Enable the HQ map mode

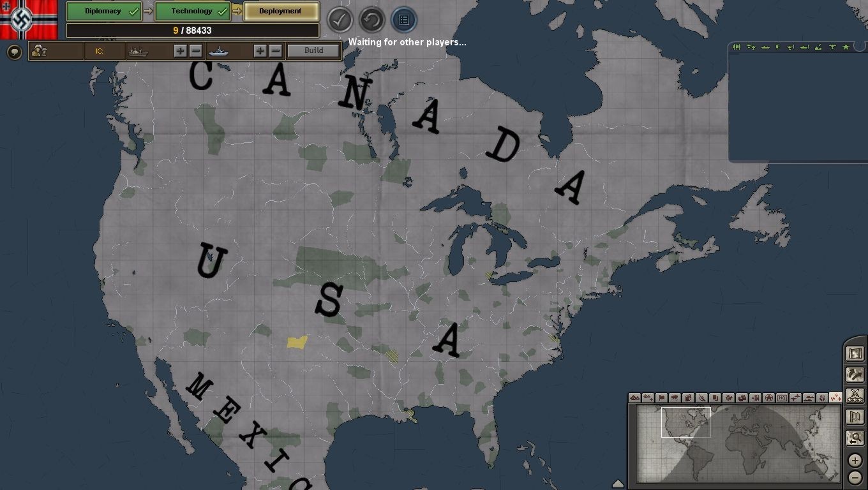coord(782,397)
